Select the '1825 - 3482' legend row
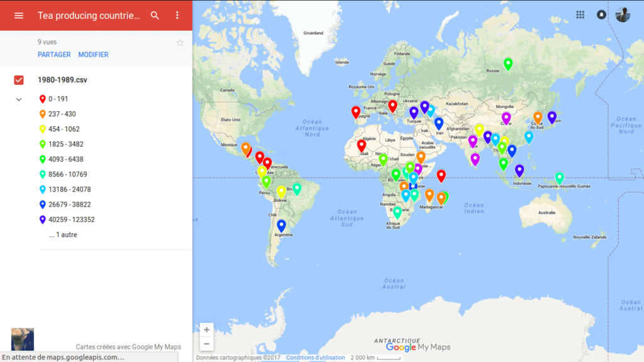The image size is (644, 362). click(65, 144)
